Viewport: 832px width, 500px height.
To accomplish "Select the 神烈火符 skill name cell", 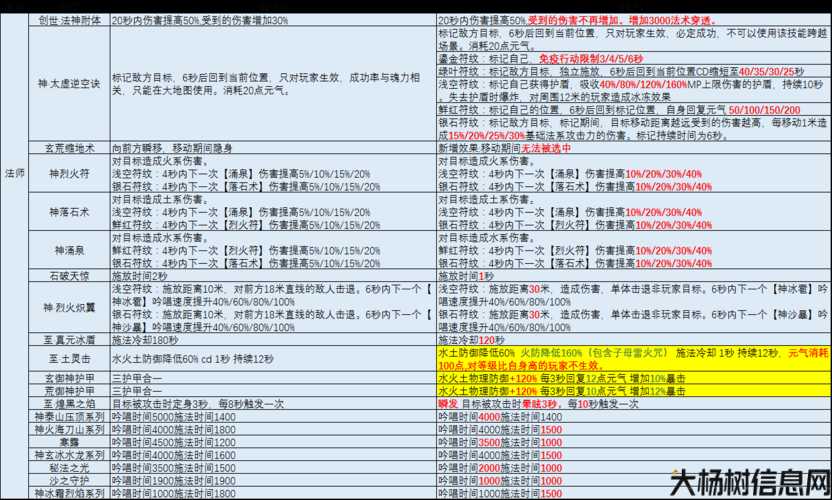I will pyautogui.click(x=70, y=174).
